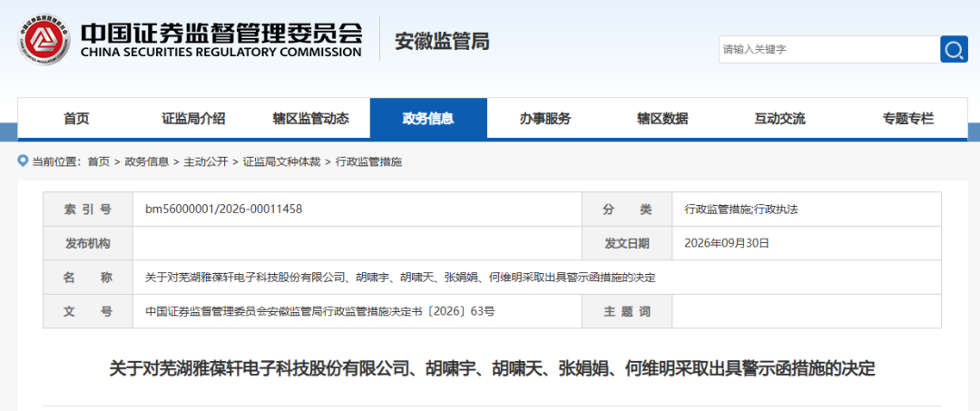Open the 专题专栏 navigation tab
Image resolution: width=980 pixels, height=411 pixels.
[908, 118]
